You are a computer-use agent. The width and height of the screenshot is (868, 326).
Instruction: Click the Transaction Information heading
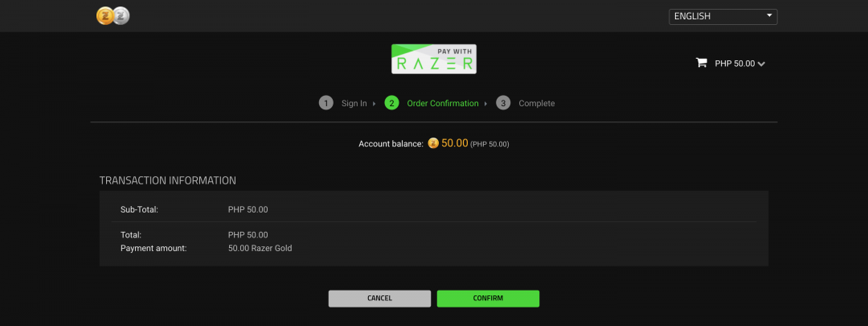point(168,181)
